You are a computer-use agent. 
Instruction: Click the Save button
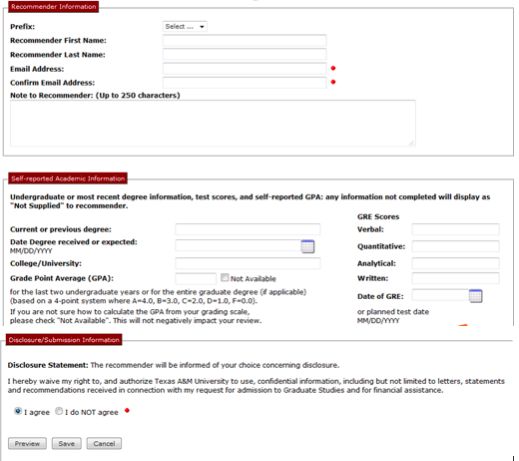(x=66, y=444)
